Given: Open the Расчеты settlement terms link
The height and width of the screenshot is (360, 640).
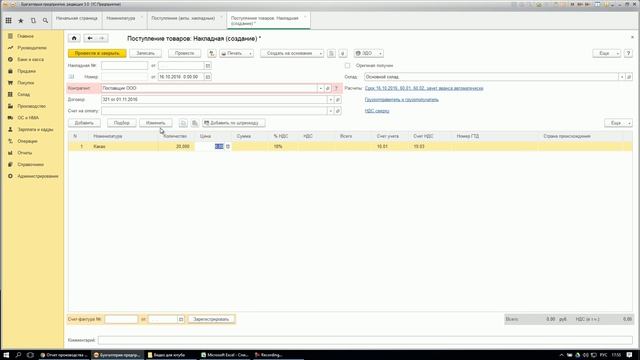Looking at the screenshot, I should tap(424, 88).
